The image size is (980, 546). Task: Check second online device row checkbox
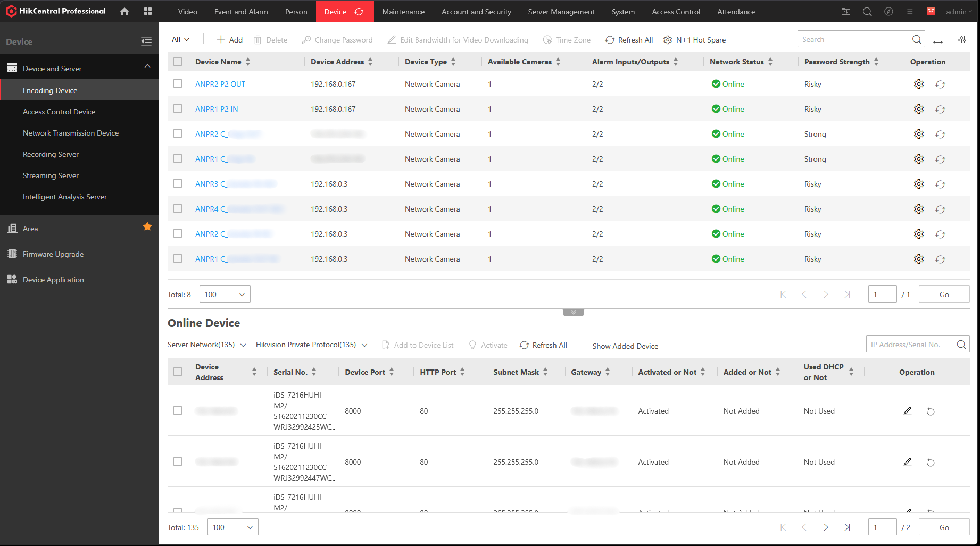pos(178,461)
